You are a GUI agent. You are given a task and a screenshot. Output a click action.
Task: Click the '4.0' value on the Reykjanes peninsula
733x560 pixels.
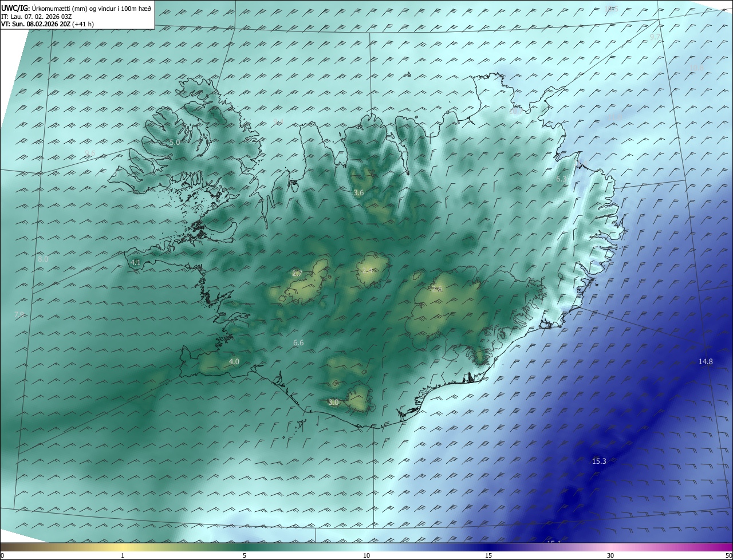tap(234, 362)
